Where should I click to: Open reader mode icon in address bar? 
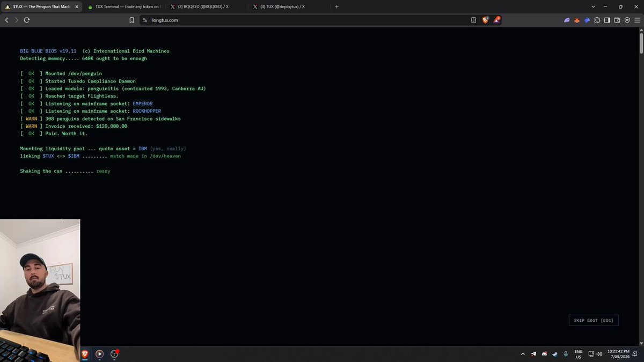[x=473, y=20]
